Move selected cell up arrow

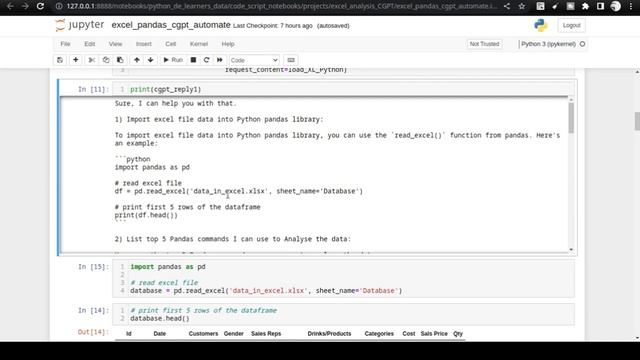(x=137, y=60)
